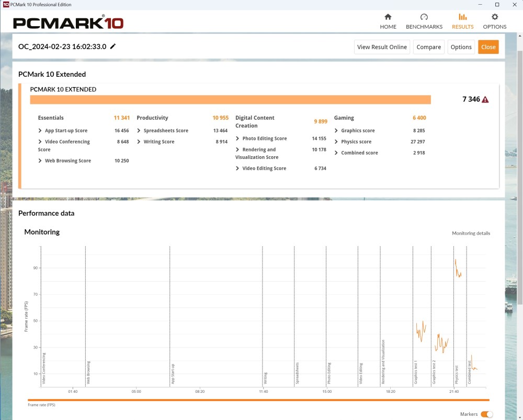Expand Spreadsheets Score details

tap(139, 131)
